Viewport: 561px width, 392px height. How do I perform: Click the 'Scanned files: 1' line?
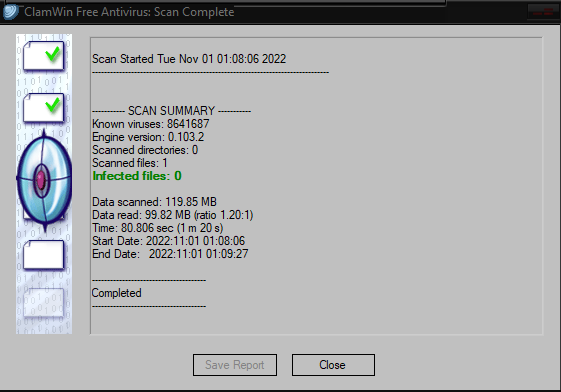click(130, 163)
